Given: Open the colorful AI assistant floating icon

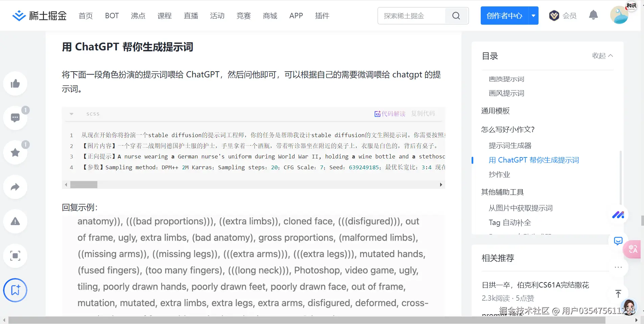Looking at the screenshot, I should tap(618, 215).
